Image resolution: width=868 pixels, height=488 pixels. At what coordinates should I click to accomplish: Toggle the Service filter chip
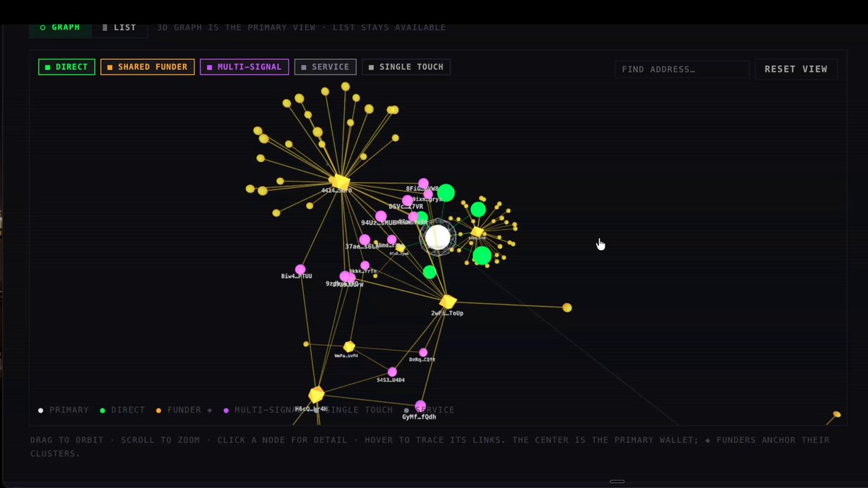[x=325, y=67]
